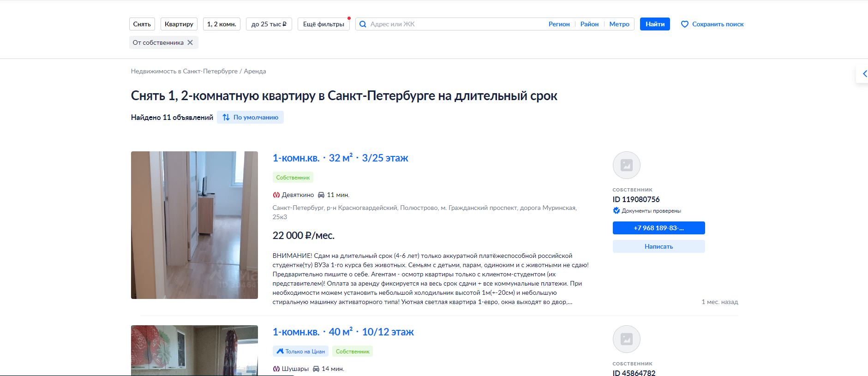The width and height of the screenshot is (868, 376).
Task: Click the Документы проверены checkmark icon
Action: pyautogui.click(x=616, y=211)
